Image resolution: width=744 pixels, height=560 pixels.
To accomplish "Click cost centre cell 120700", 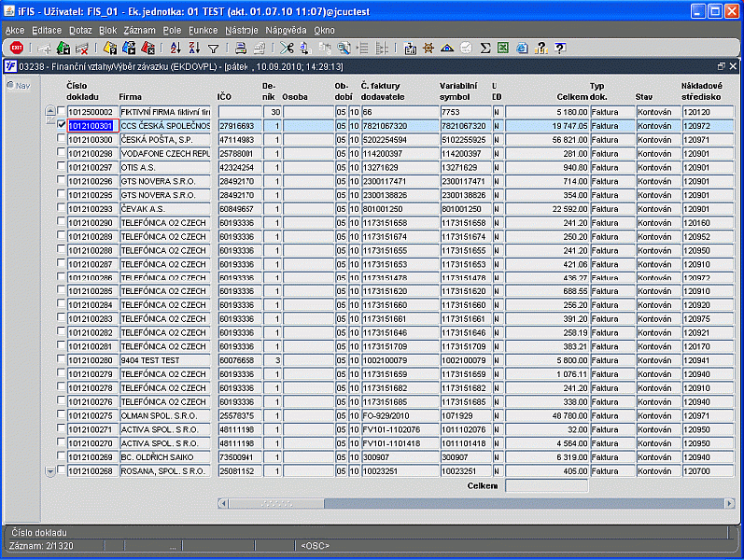I will [x=708, y=471].
